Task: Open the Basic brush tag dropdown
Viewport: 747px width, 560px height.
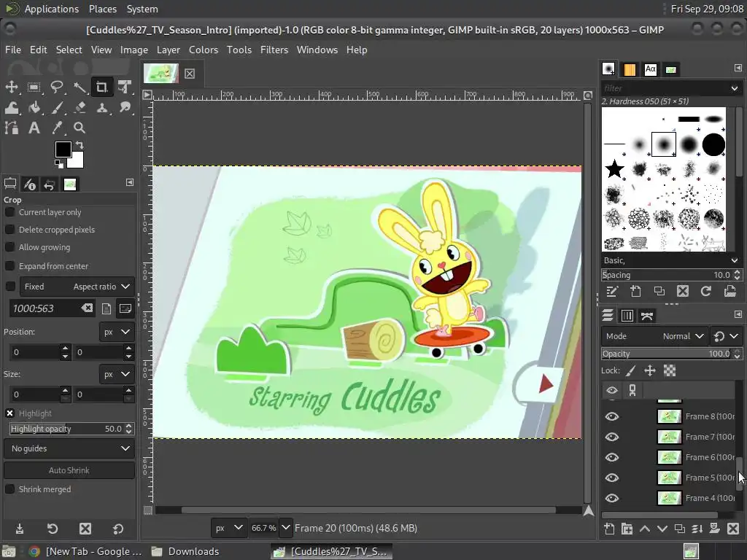Action: [734, 260]
